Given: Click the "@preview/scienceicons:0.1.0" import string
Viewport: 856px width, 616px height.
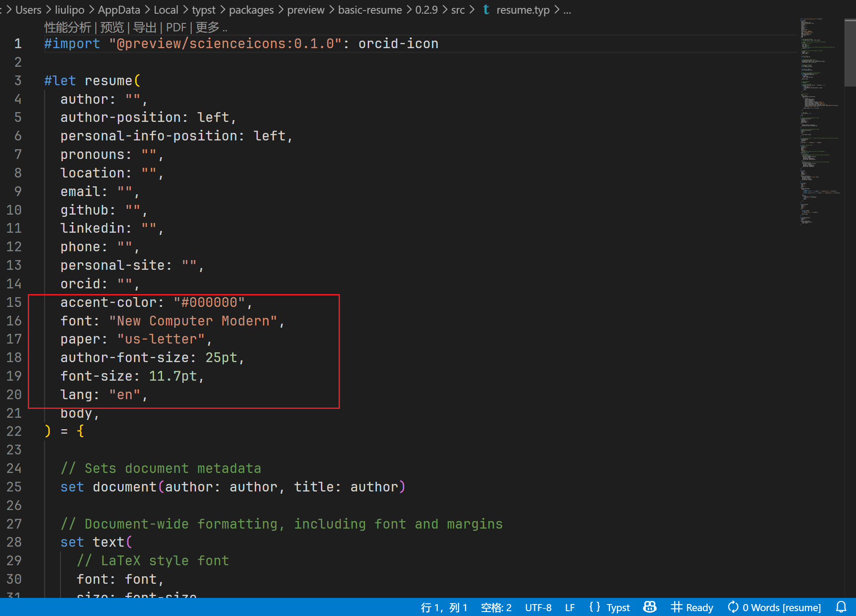Looking at the screenshot, I should pos(225,43).
